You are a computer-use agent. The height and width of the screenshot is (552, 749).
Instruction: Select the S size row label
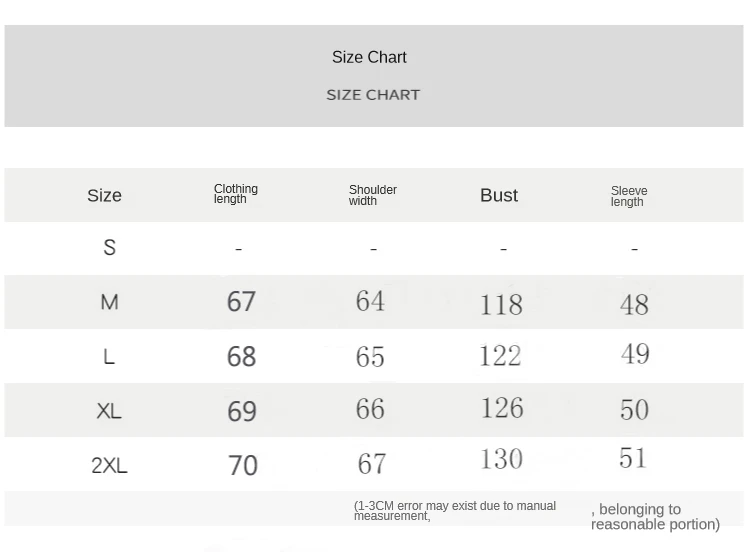[109, 247]
